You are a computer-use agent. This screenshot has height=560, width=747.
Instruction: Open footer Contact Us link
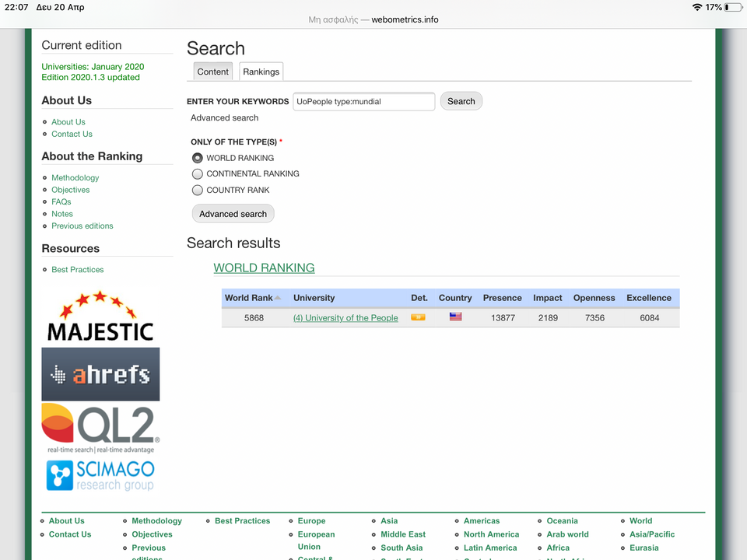70,534
